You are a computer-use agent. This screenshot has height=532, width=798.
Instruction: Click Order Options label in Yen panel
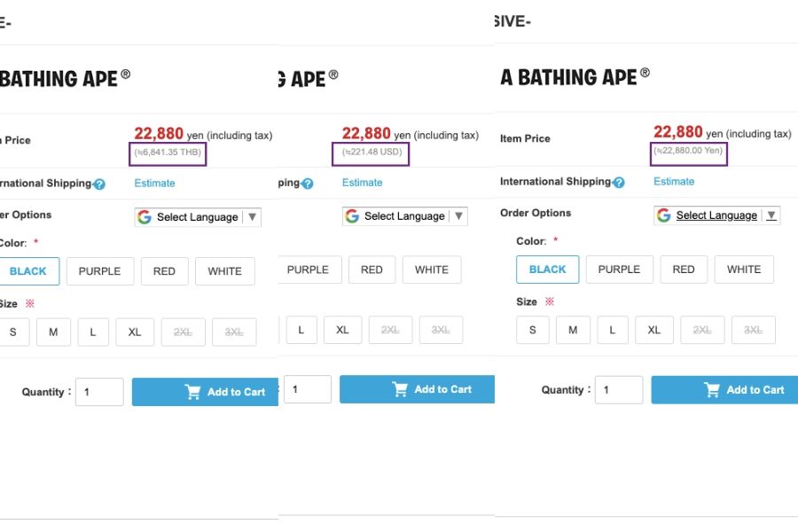coord(536,213)
